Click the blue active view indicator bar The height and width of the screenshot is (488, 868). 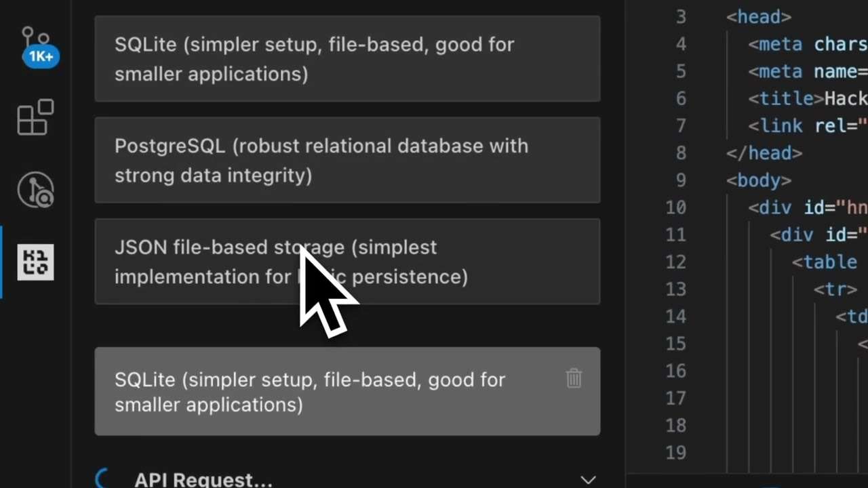pyautogui.click(x=2, y=262)
